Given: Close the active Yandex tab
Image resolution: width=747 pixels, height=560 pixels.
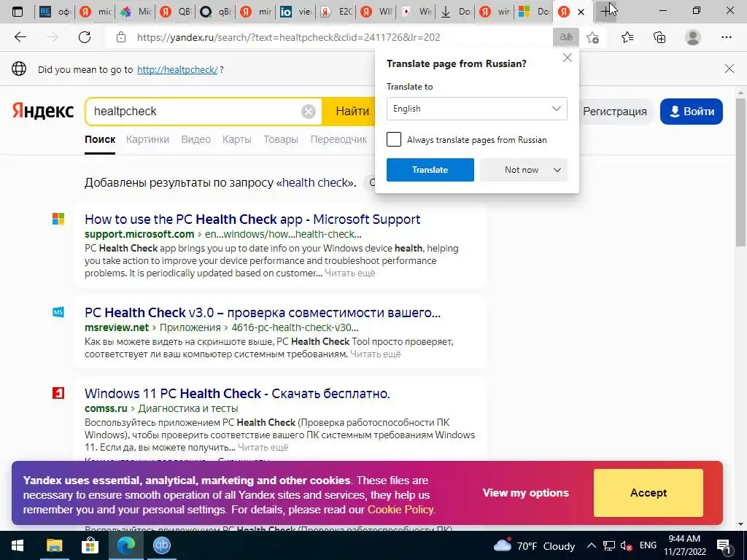Looking at the screenshot, I should pos(581,12).
